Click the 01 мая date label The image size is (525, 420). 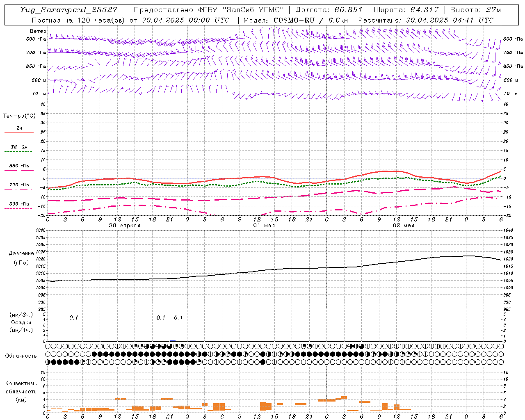(x=264, y=226)
